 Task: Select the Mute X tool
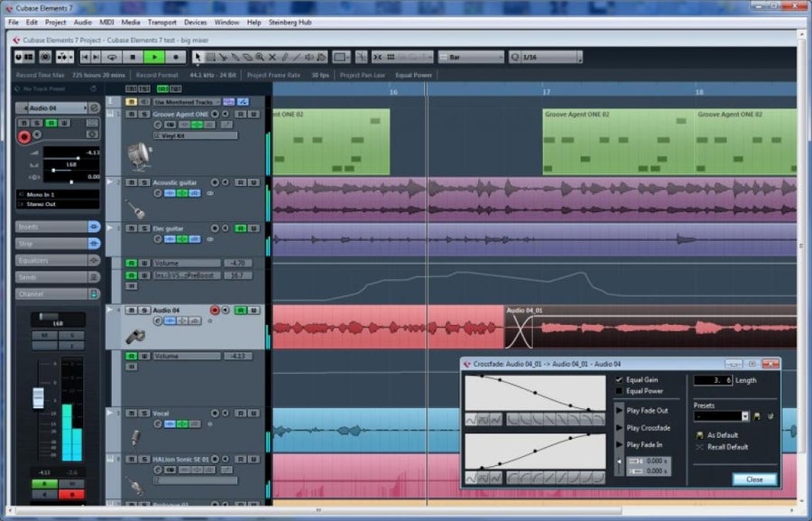[272, 57]
